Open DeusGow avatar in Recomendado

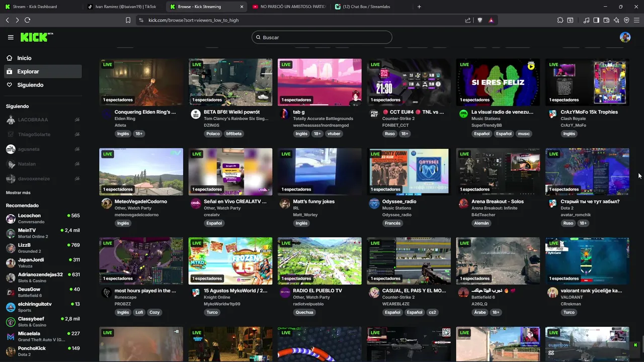point(11,293)
